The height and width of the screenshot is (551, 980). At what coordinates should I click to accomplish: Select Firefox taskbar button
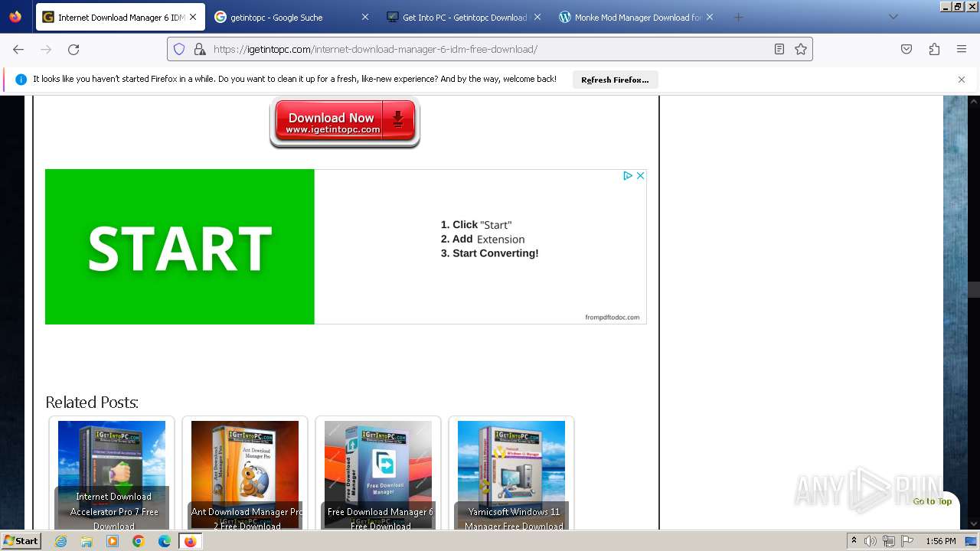[190, 541]
